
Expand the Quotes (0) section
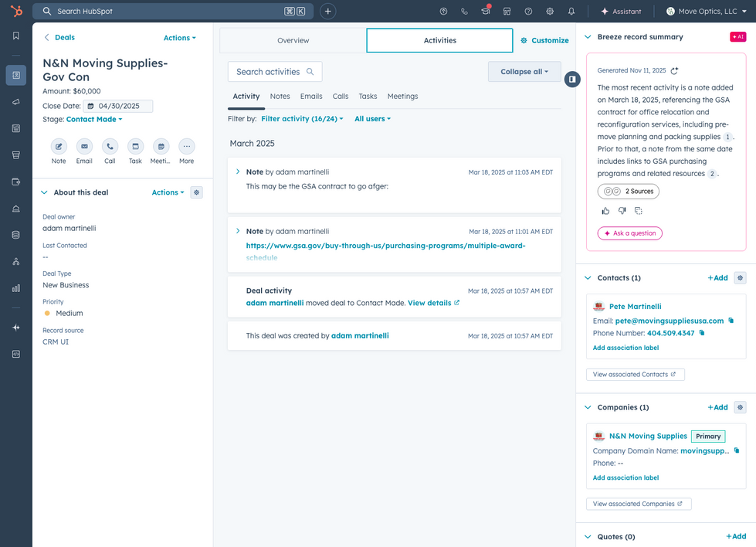(588, 536)
